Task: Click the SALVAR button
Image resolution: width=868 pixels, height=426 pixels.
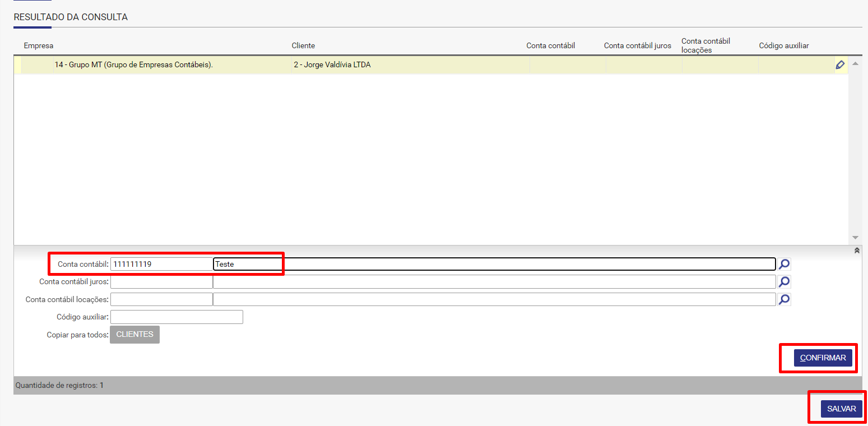Action: tap(842, 409)
